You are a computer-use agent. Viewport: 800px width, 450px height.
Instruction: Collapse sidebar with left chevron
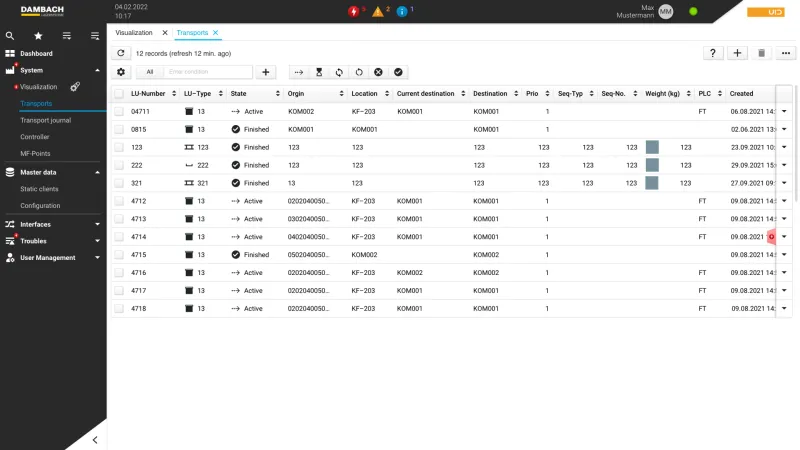[x=95, y=440]
